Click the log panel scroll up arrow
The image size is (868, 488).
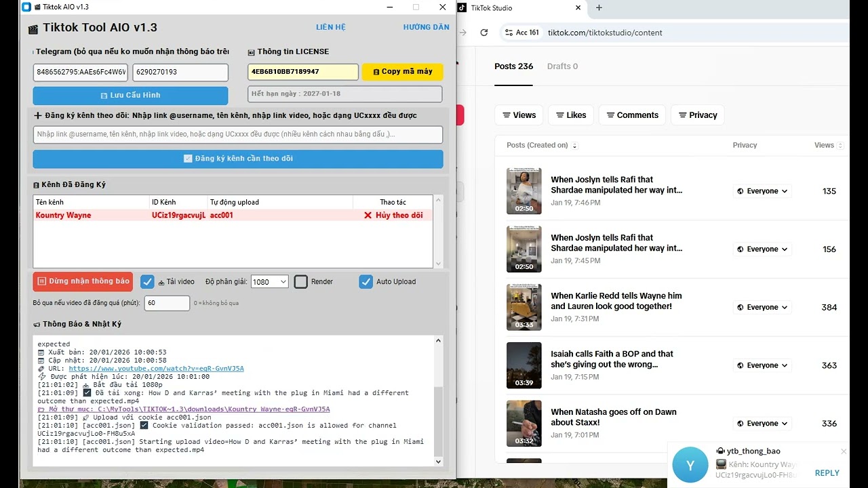(x=438, y=341)
